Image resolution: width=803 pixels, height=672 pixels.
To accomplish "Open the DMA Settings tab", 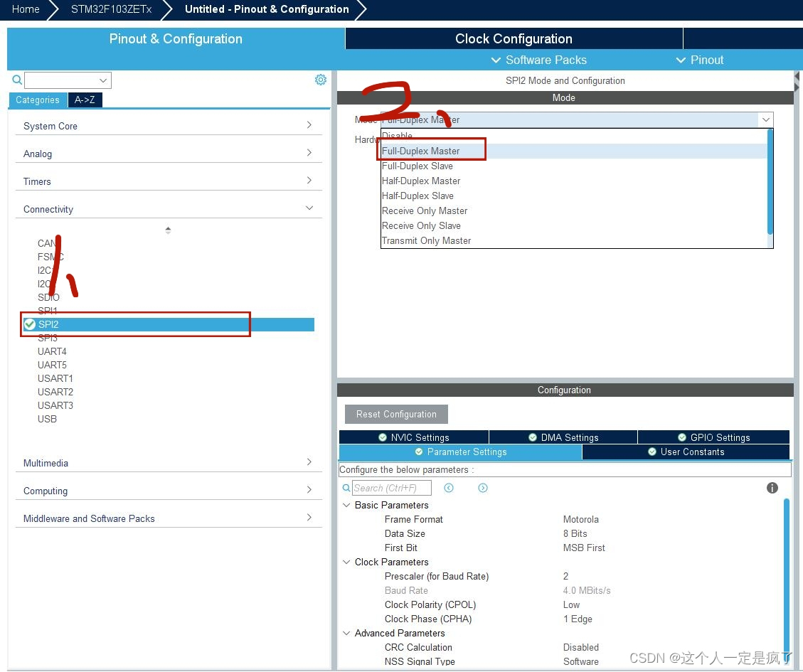I will pyautogui.click(x=563, y=437).
